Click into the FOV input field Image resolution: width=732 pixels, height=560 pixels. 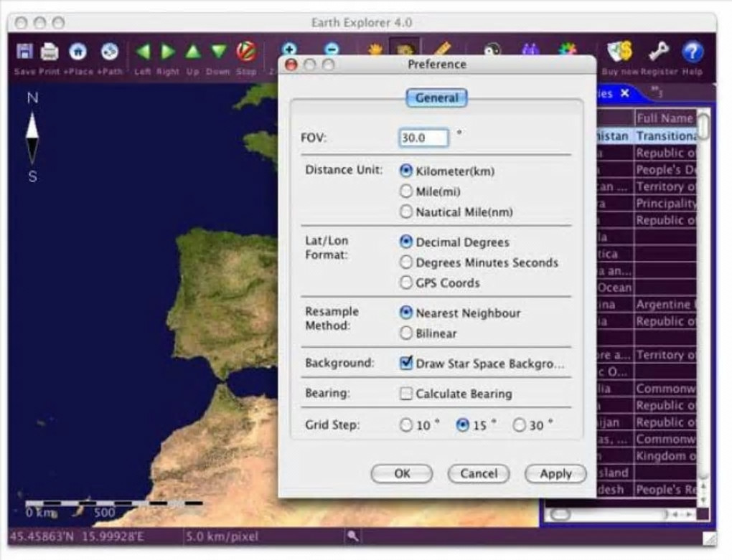pyautogui.click(x=424, y=138)
